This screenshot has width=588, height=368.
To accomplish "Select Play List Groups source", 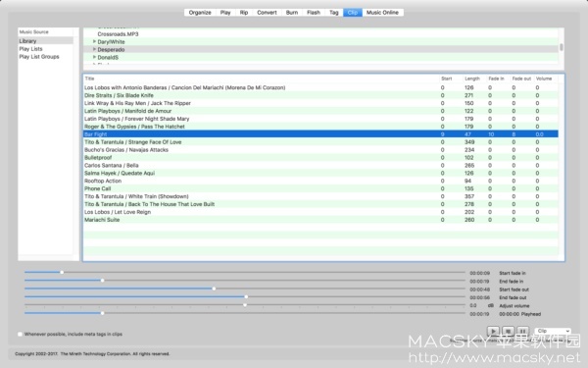I will pos(39,57).
